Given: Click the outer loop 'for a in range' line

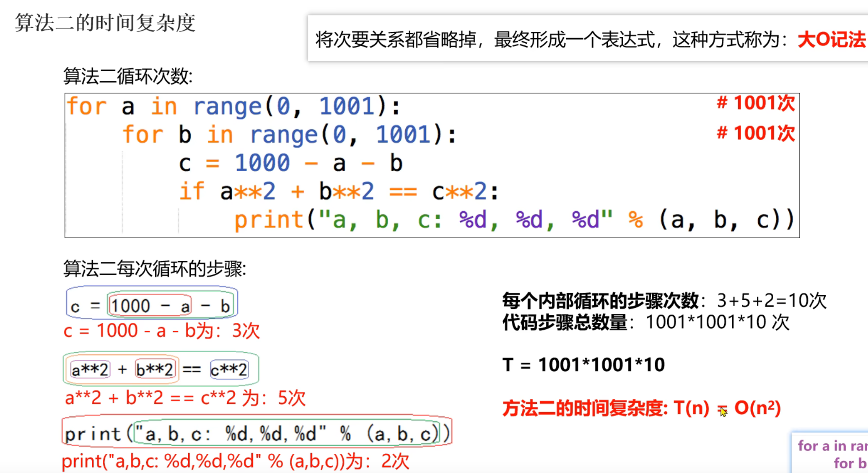Looking at the screenshot, I should [x=233, y=107].
